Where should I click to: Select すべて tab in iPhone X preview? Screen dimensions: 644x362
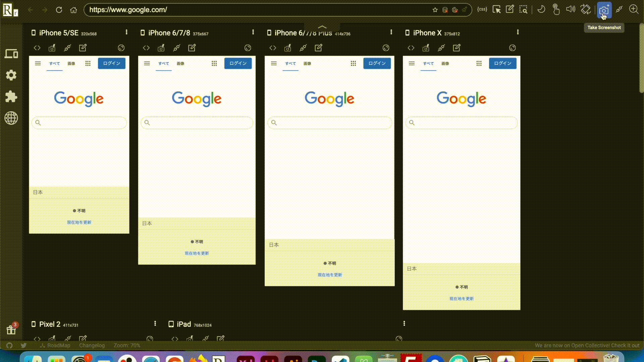pyautogui.click(x=428, y=63)
